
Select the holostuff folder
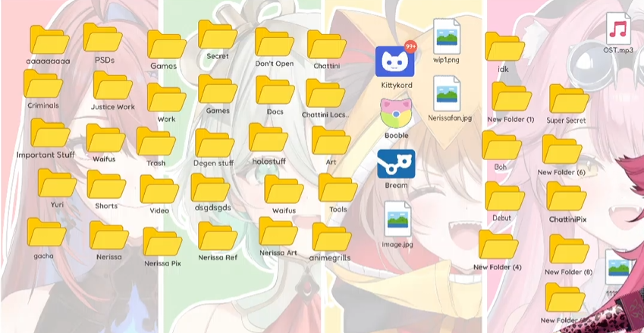tap(269, 137)
